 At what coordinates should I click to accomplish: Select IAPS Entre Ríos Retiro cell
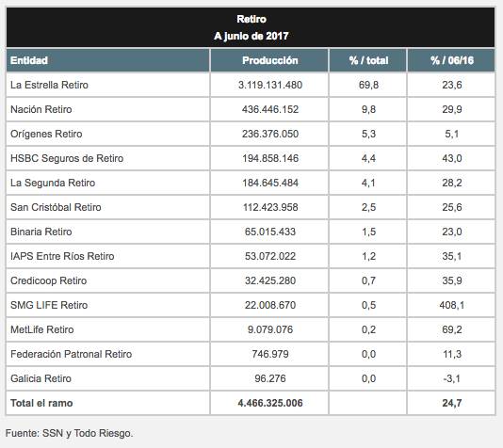point(108,256)
